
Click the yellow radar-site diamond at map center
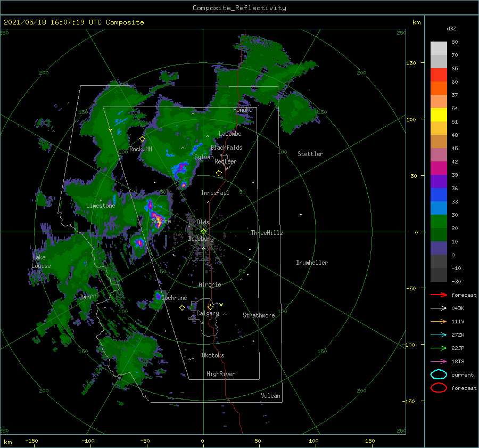pyautogui.click(x=203, y=232)
